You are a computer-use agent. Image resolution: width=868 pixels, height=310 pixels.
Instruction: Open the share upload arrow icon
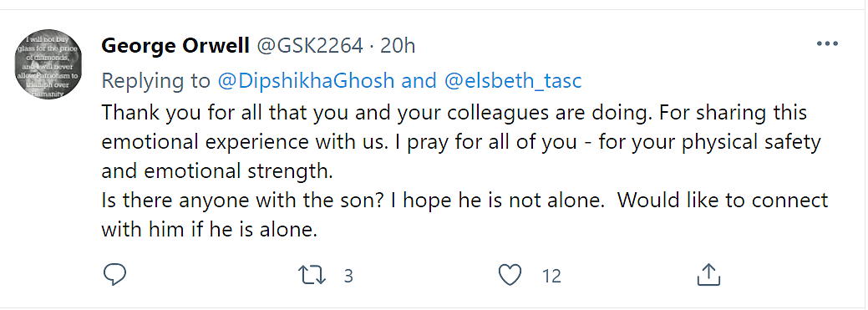coord(708,275)
